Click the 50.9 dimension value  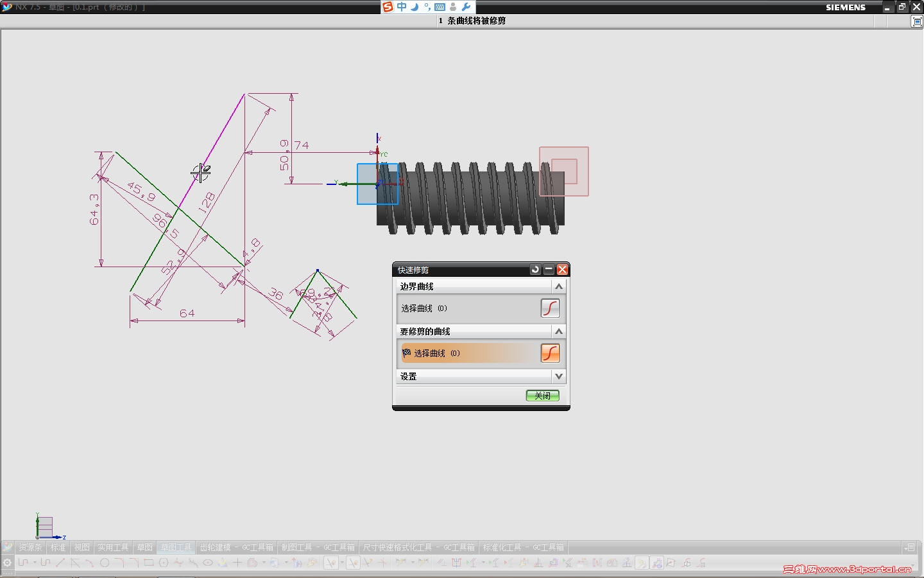284,155
